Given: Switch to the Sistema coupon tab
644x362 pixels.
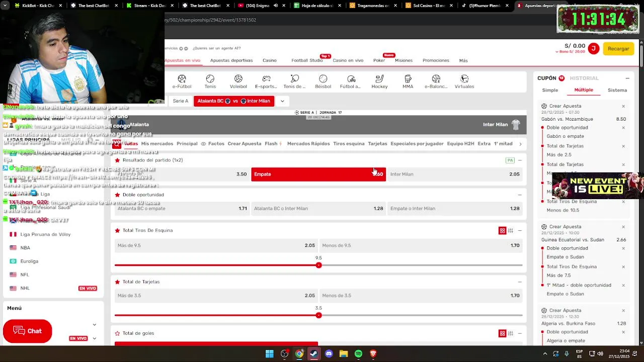Looking at the screenshot, I should (617, 90).
